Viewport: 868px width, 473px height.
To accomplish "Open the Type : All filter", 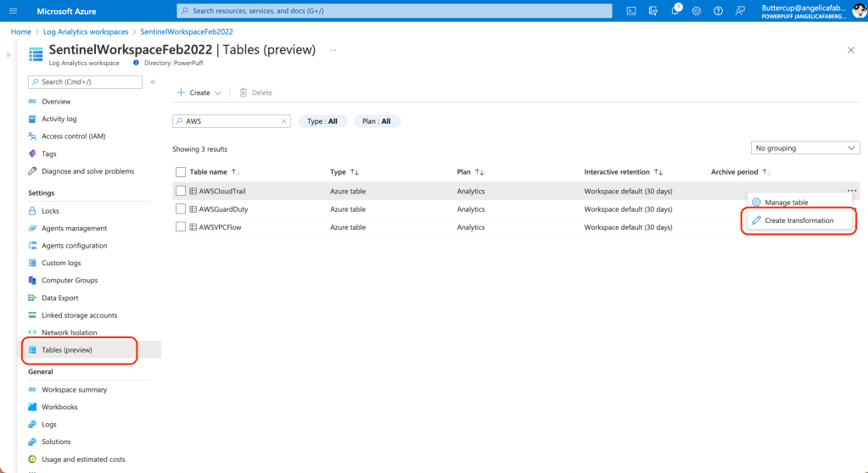I will point(322,121).
